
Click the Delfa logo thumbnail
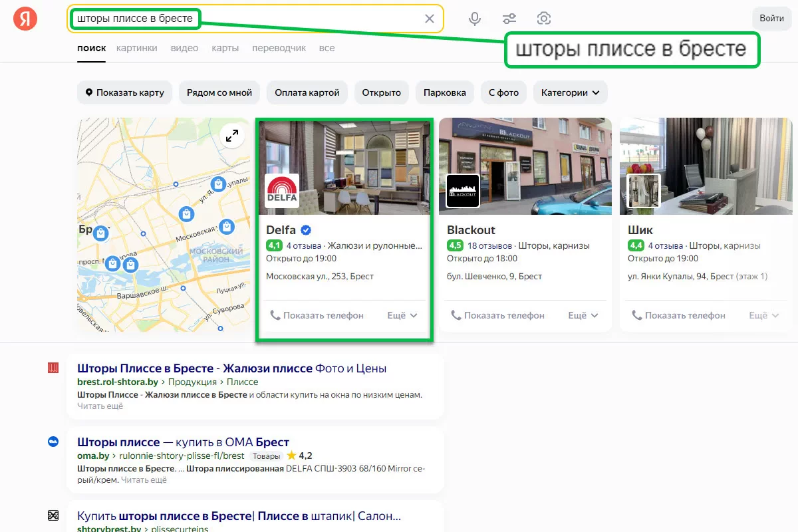click(282, 192)
